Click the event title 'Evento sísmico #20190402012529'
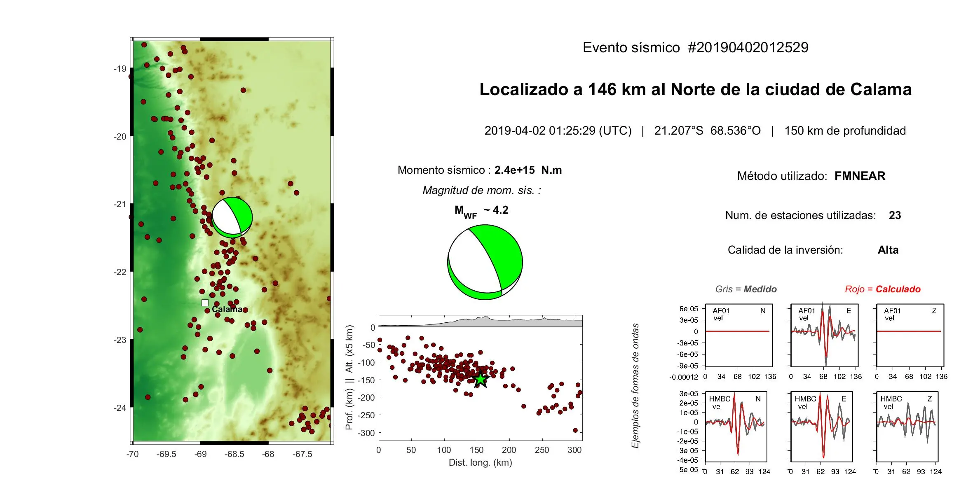 (x=695, y=47)
